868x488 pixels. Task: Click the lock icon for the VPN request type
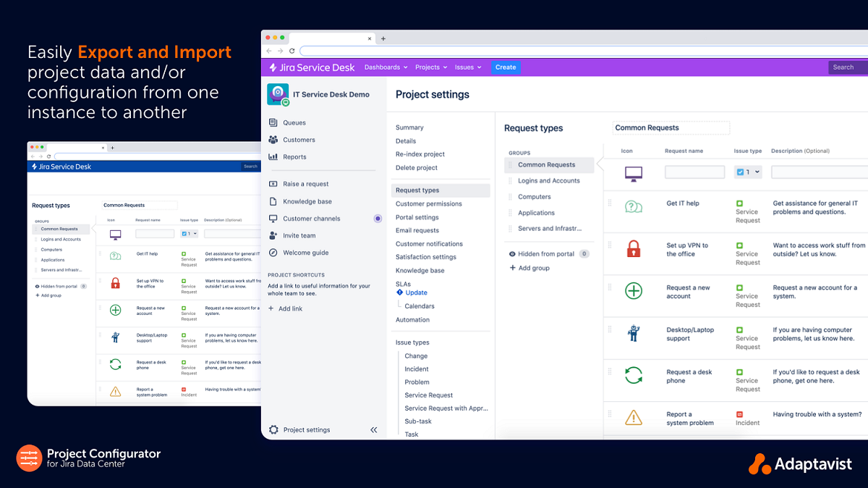[634, 248]
